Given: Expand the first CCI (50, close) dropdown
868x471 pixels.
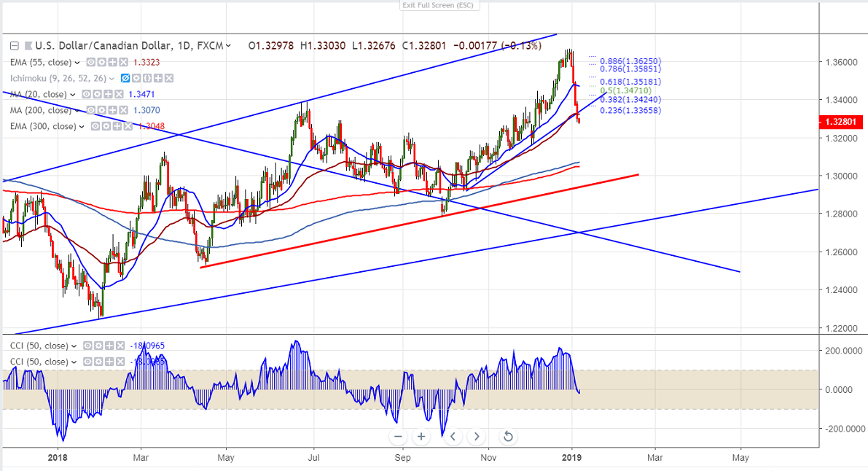Looking at the screenshot, I should pyautogui.click(x=74, y=346).
